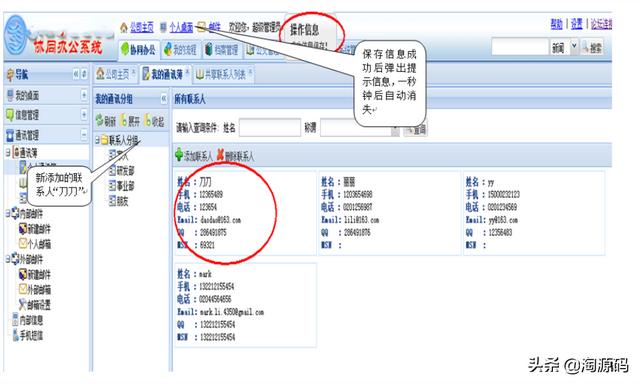Click the 信息管理 speech bubble icon
The image size is (640, 384).
click(10, 115)
